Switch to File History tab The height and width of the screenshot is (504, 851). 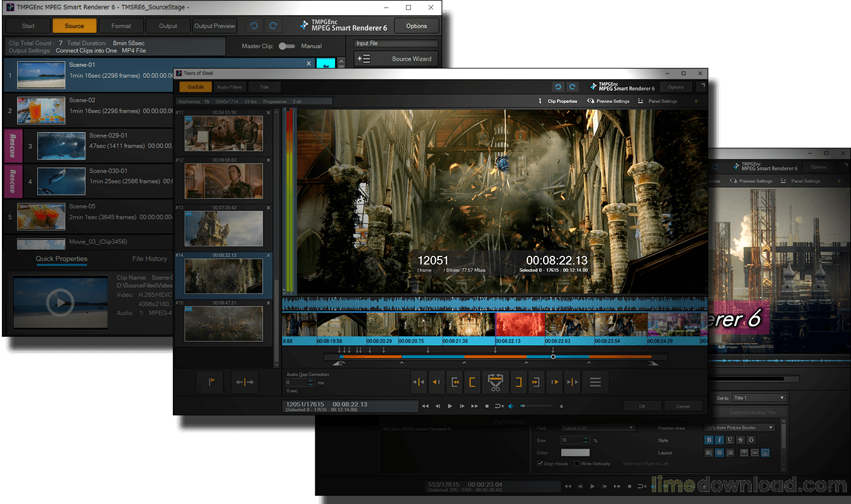(x=150, y=259)
